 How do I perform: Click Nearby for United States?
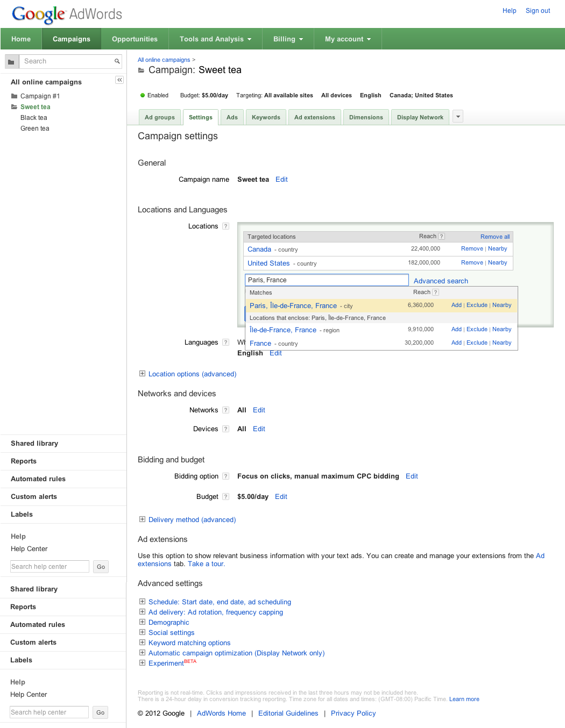(x=498, y=262)
